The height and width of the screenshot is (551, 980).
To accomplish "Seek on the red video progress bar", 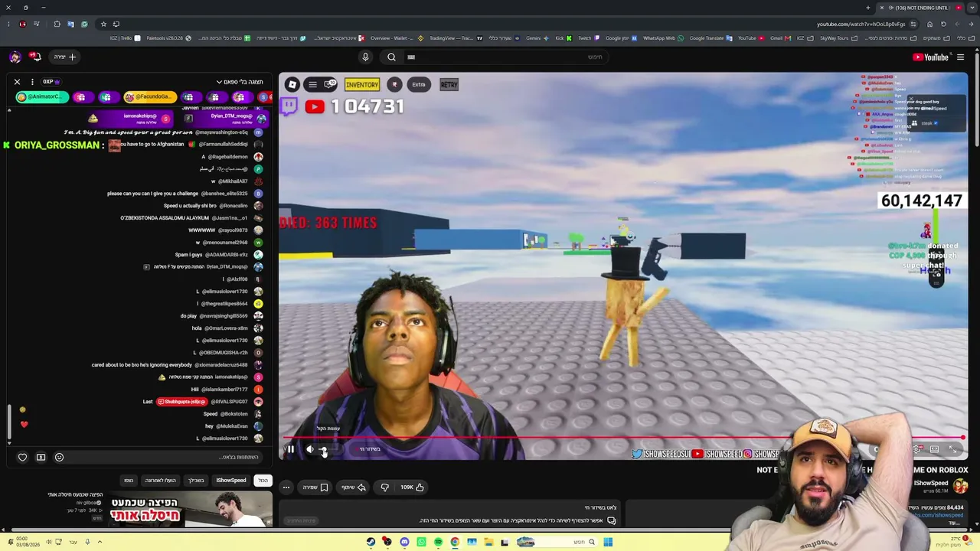I will (x=622, y=439).
